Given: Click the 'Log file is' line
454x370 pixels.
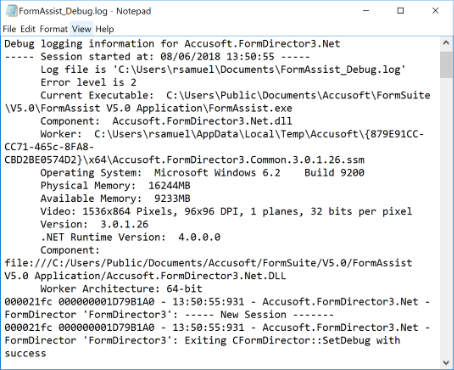Looking at the screenshot, I should (223, 70).
